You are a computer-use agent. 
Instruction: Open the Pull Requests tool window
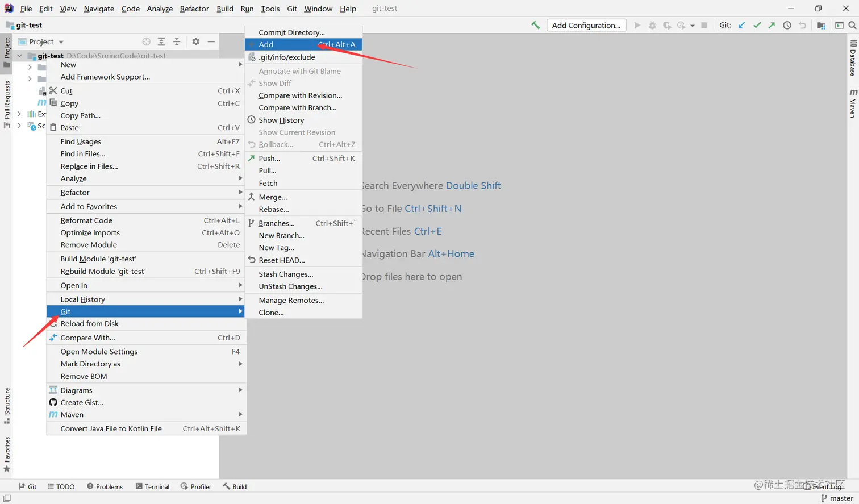(7, 105)
